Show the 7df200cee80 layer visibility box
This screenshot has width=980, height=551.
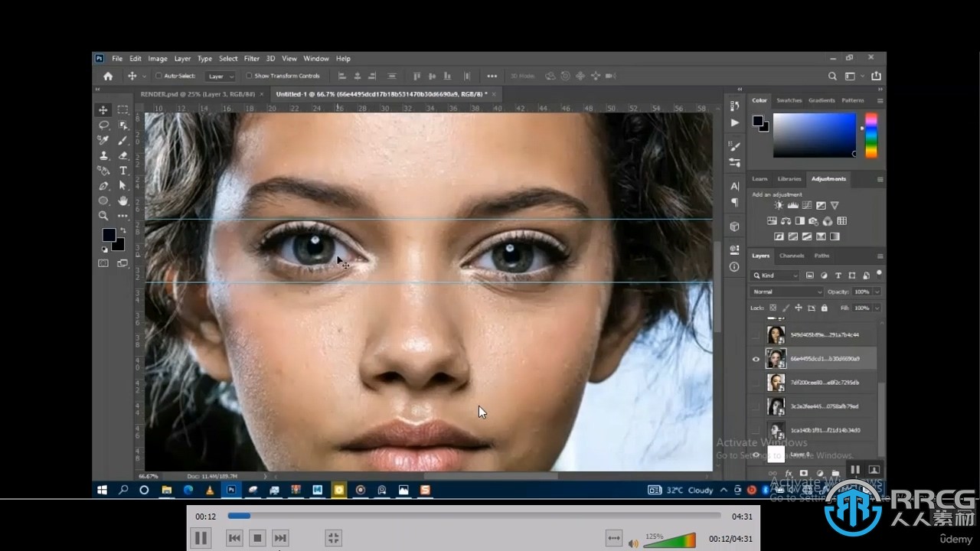coord(756,383)
